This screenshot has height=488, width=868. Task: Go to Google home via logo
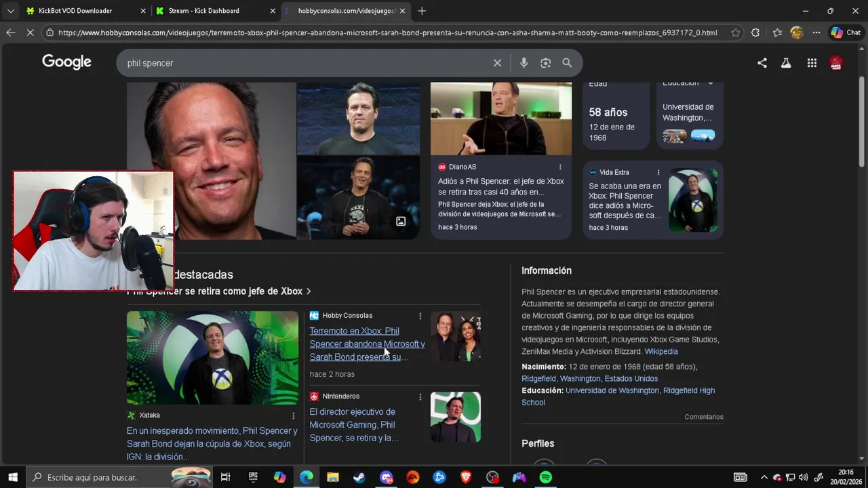pos(66,62)
